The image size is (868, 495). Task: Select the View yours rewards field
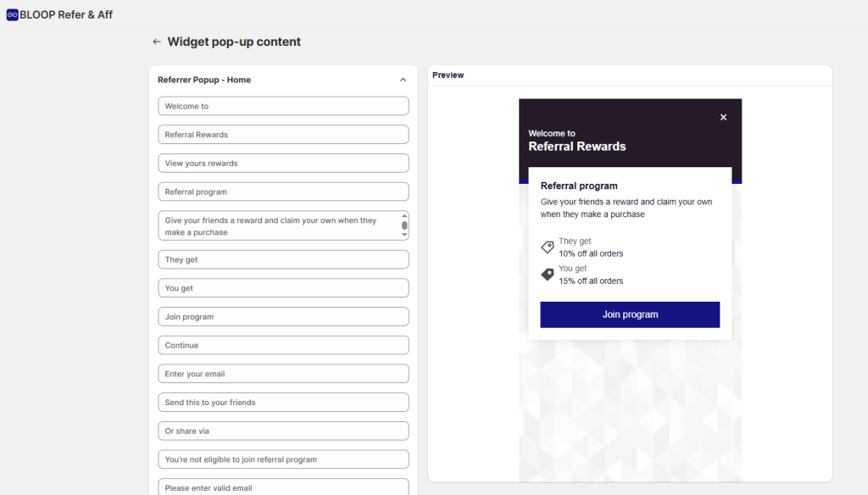tap(283, 163)
